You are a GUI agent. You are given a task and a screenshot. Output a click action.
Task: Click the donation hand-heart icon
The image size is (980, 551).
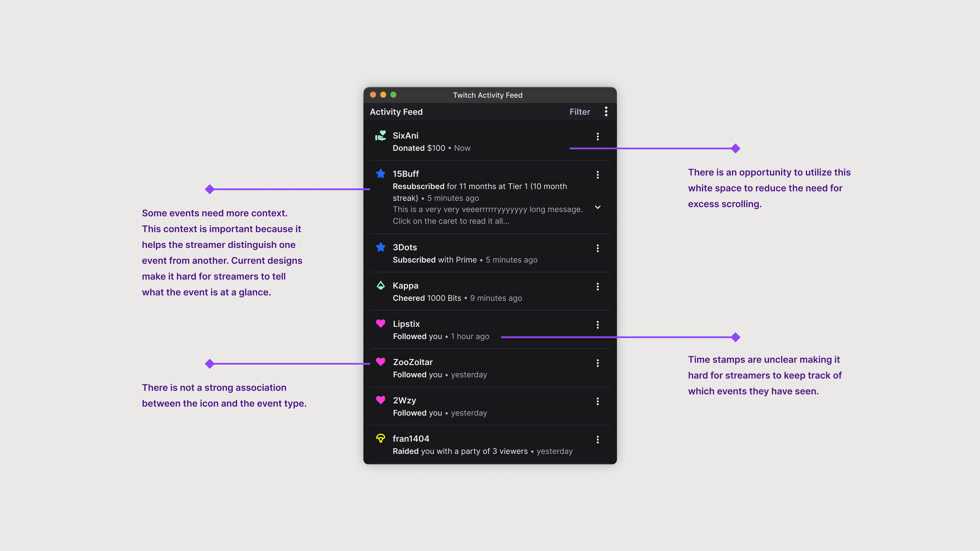[x=380, y=136]
